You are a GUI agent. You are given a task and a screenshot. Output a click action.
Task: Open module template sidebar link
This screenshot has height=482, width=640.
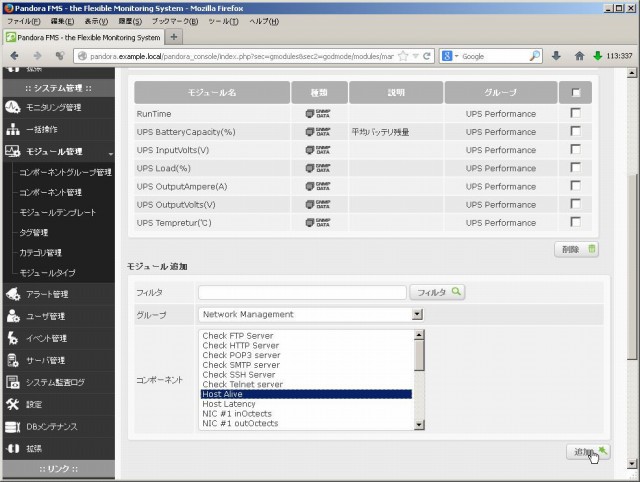58,212
